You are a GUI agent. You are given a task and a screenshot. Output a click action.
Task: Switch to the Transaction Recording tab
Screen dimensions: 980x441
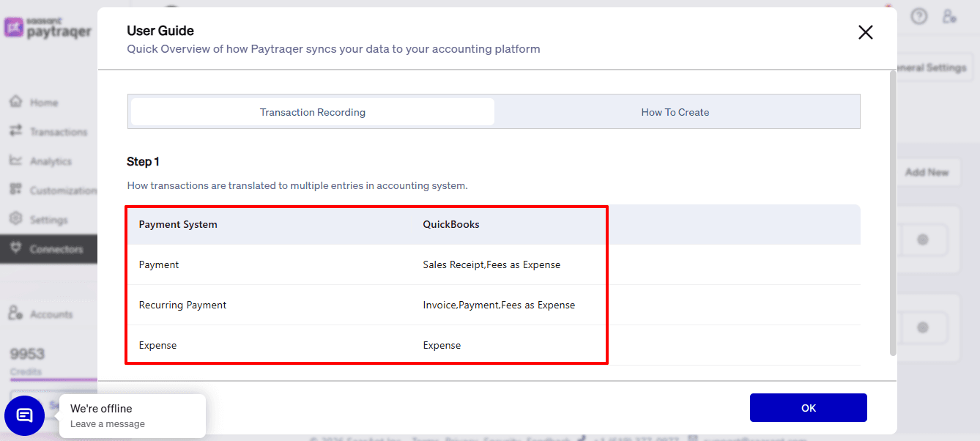(x=313, y=112)
